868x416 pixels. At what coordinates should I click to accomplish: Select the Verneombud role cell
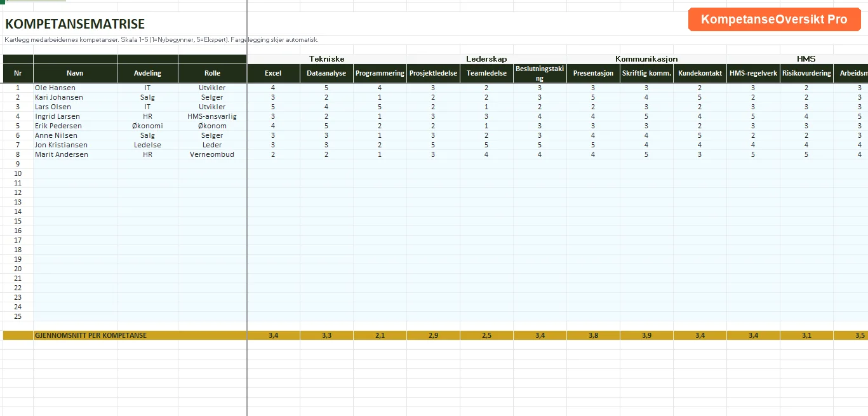(212, 154)
